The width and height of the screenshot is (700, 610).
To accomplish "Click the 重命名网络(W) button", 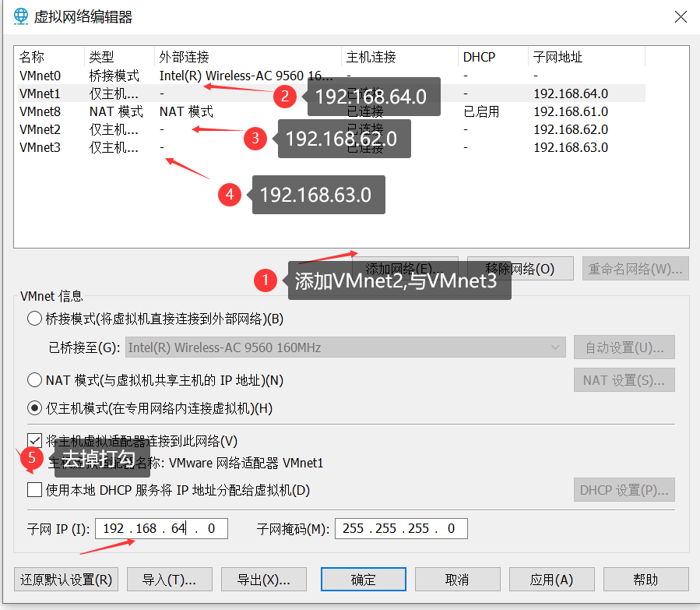I will tap(635, 268).
